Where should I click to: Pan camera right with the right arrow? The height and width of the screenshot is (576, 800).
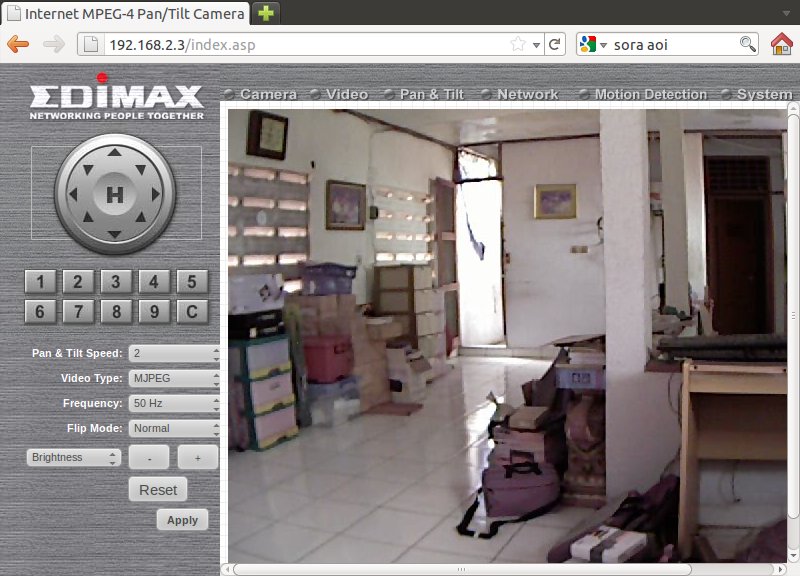(x=156, y=194)
